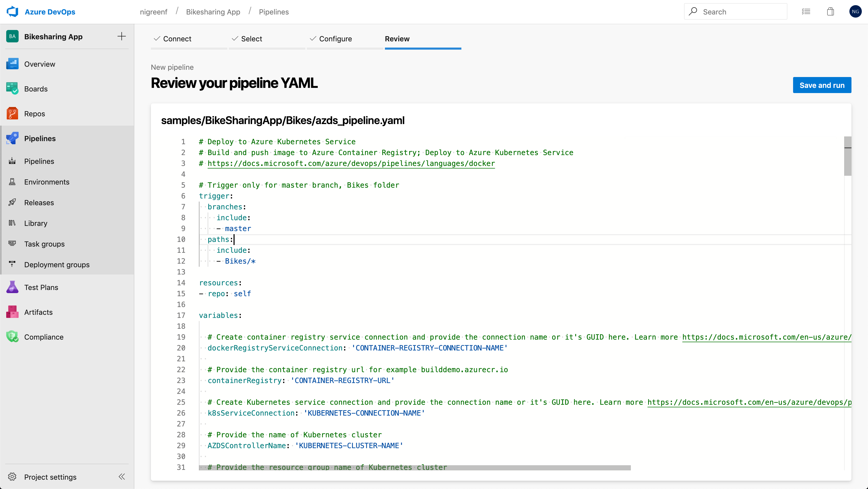Create a new project via plus icon
This screenshot has width=868, height=489.
121,36
